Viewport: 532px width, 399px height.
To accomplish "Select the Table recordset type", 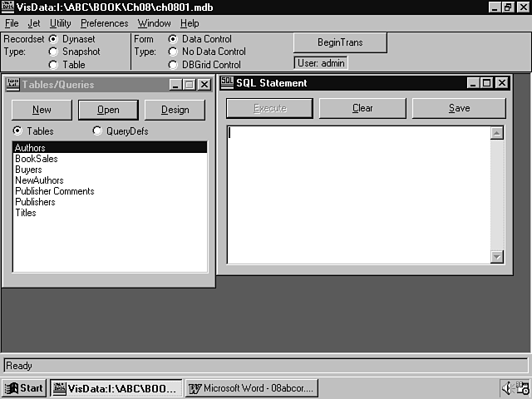I will tap(54, 65).
